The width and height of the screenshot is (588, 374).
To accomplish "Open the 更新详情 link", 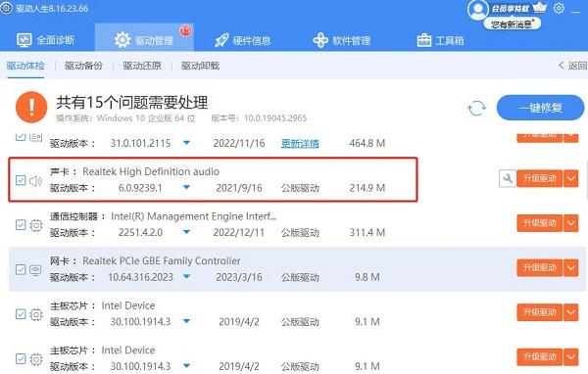I will click(300, 143).
